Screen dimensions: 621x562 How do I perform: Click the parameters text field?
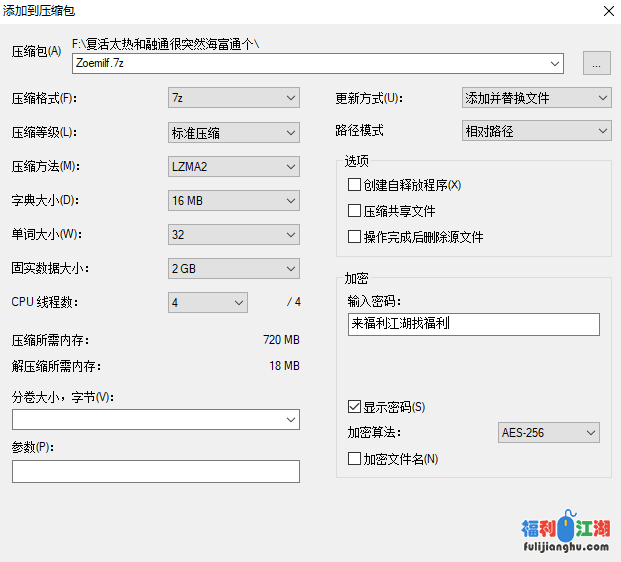point(156,471)
